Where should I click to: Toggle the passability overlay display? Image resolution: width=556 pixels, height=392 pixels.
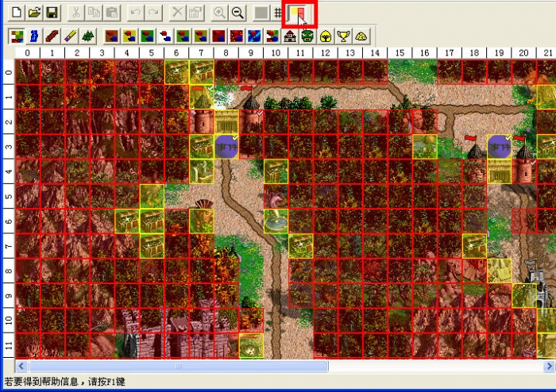(x=299, y=13)
